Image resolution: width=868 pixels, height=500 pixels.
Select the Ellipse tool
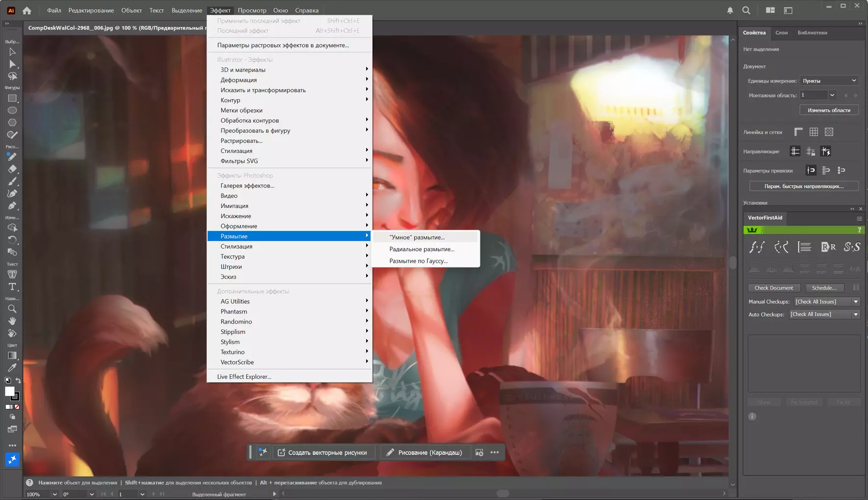pyautogui.click(x=12, y=111)
